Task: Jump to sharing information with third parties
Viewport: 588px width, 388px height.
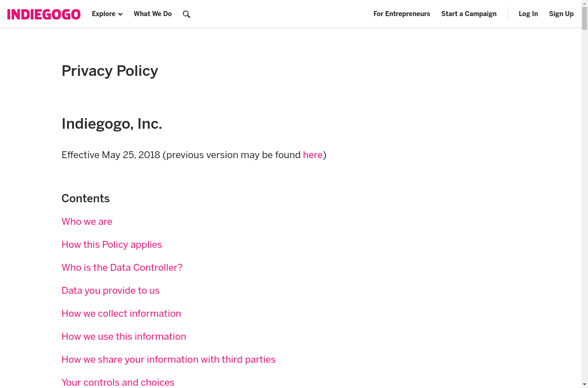Action: point(169,359)
